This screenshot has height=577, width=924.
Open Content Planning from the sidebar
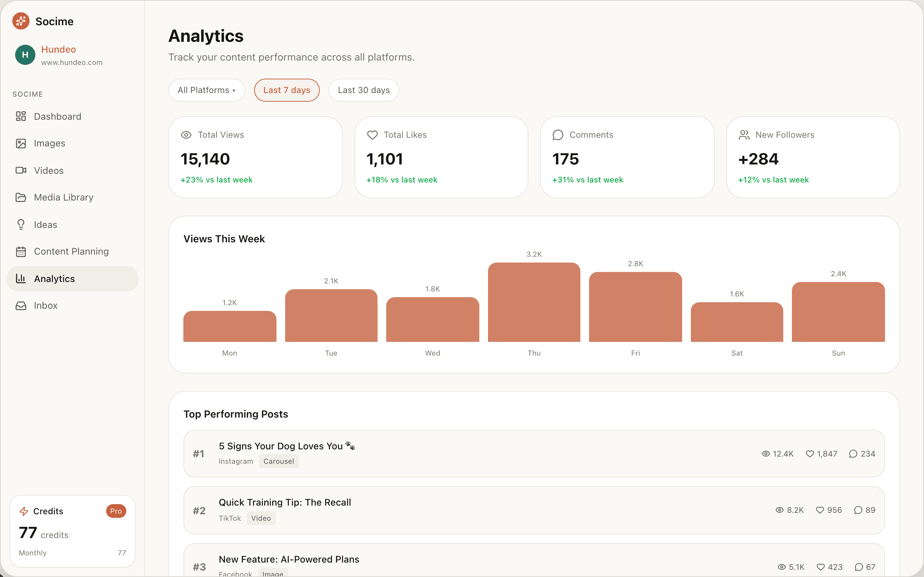pyautogui.click(x=71, y=251)
